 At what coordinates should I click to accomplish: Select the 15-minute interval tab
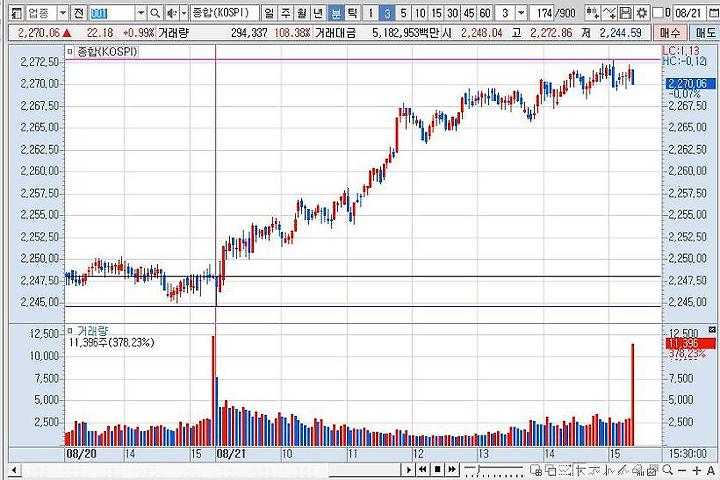436,13
